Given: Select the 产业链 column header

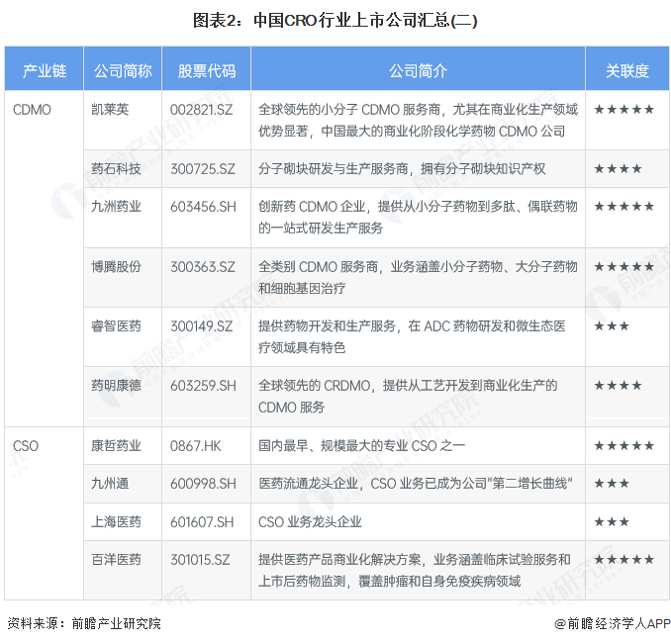Looking at the screenshot, I should [x=45, y=71].
